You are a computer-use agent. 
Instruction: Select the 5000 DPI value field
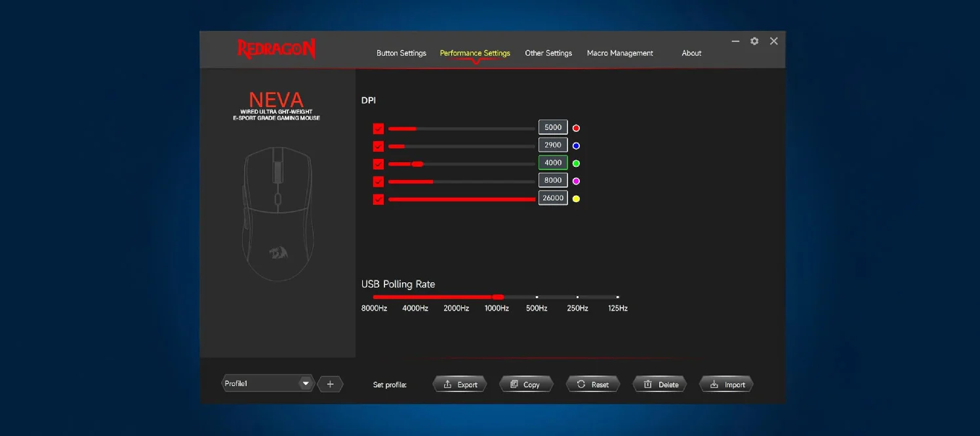point(553,127)
